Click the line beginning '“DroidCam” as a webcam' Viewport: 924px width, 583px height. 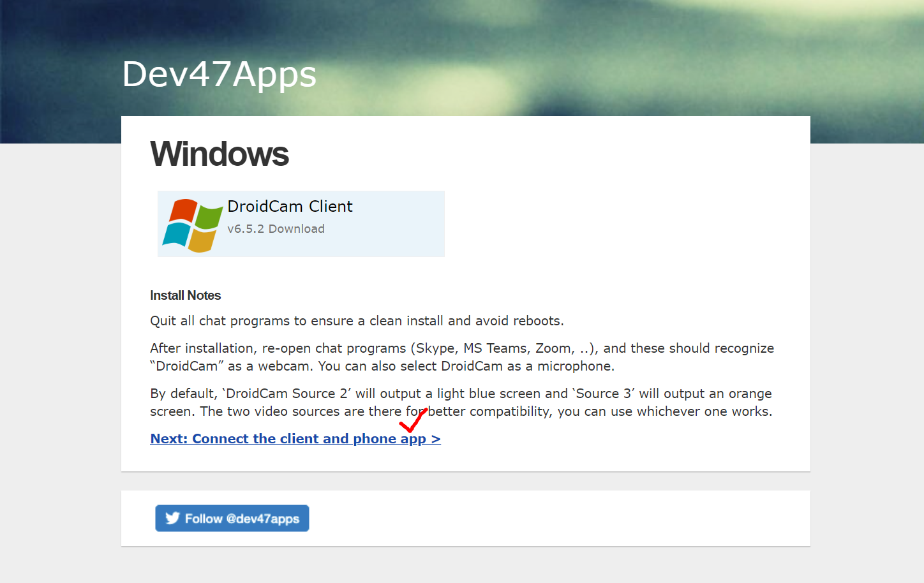pyautogui.click(x=382, y=366)
